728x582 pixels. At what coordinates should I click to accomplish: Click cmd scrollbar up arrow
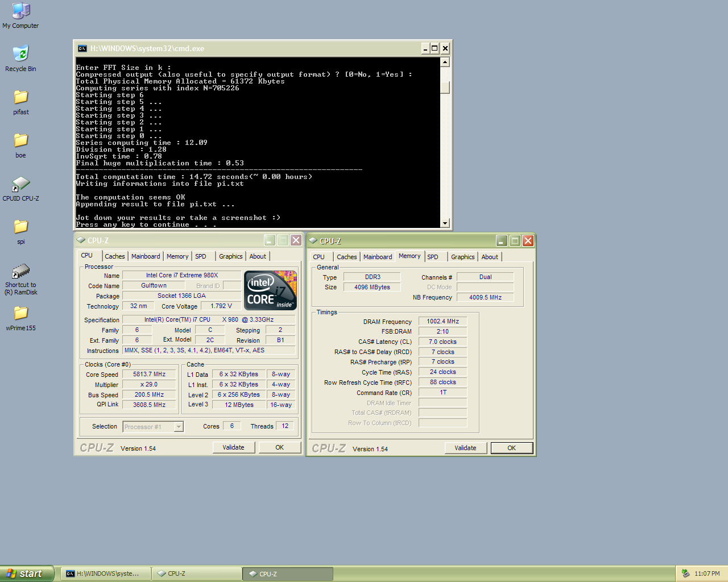click(445, 62)
